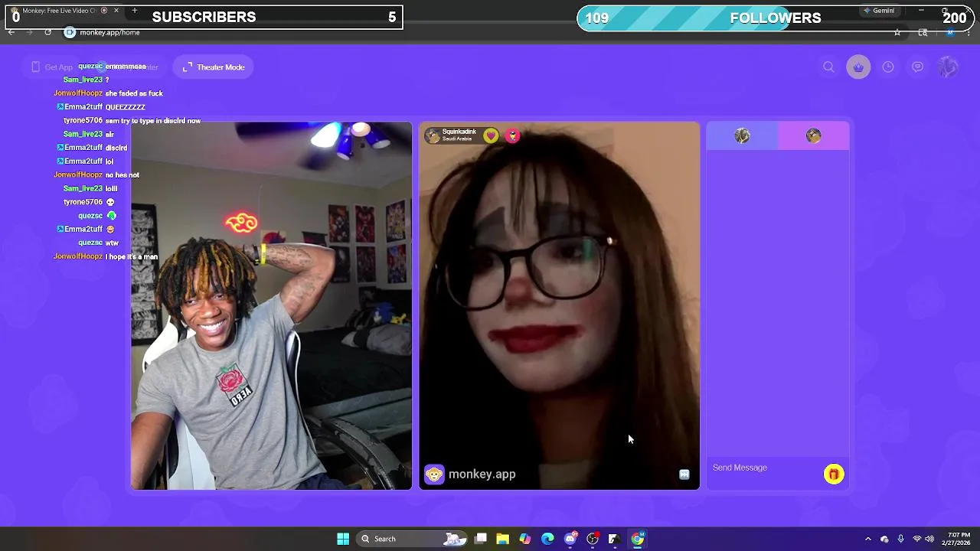This screenshot has width=980, height=551.
Task: Open the history clock icon
Action: (888, 67)
